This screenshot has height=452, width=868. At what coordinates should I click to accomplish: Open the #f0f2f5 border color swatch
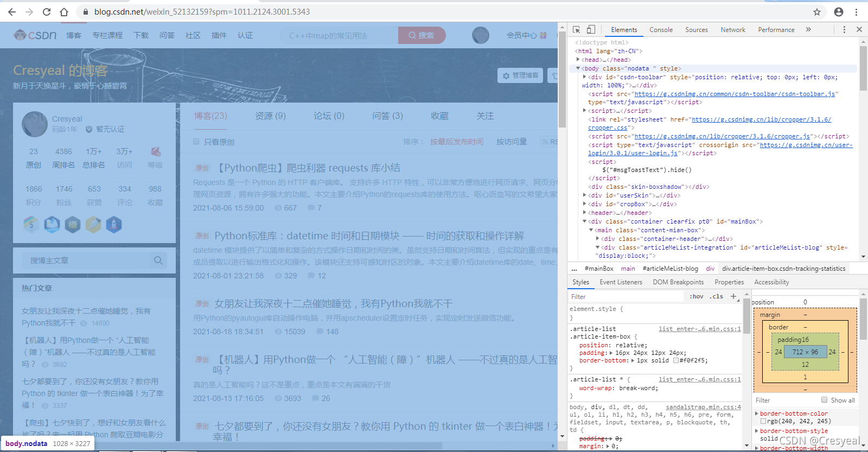[x=676, y=360]
